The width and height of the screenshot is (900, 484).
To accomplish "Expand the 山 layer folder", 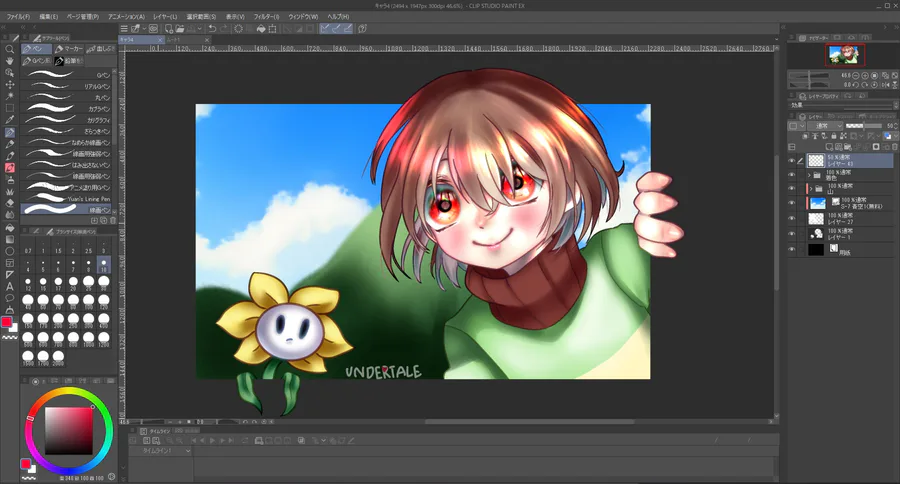I will [x=810, y=188].
